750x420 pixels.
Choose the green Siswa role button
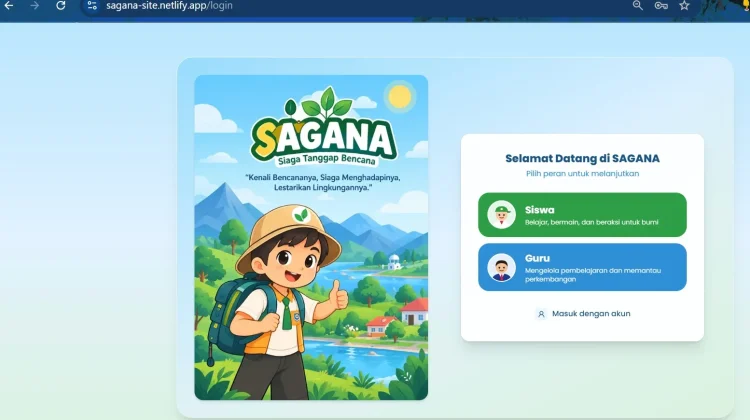click(582, 215)
